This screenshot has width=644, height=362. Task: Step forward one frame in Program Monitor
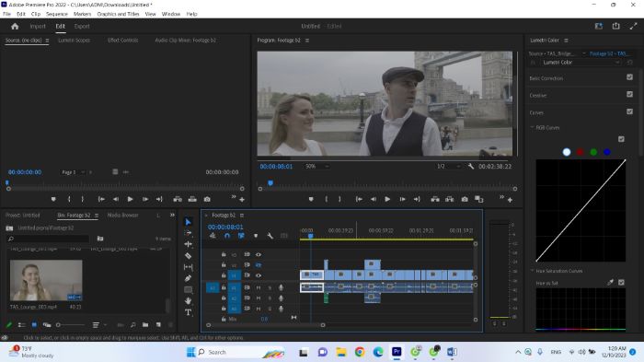click(403, 199)
